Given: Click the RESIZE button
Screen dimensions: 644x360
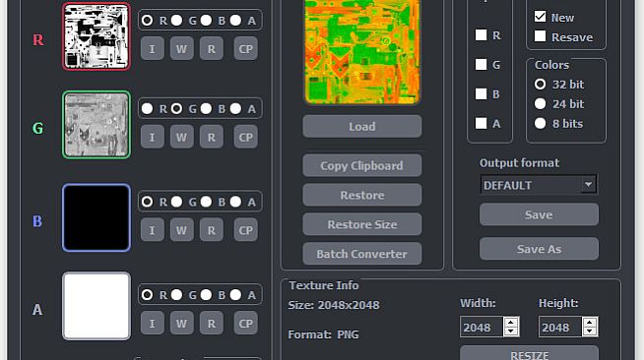Looking at the screenshot, I should pos(529,353).
